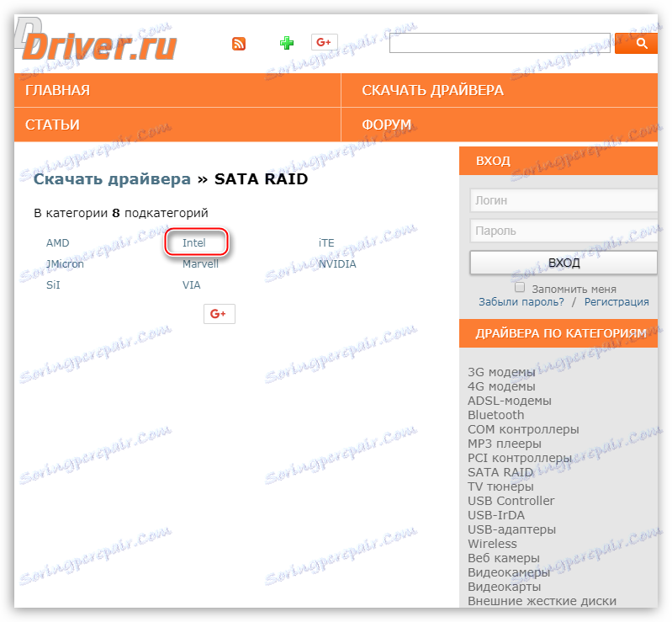Open the JMicron subcategory
The width and height of the screenshot is (672, 622).
pos(65,263)
